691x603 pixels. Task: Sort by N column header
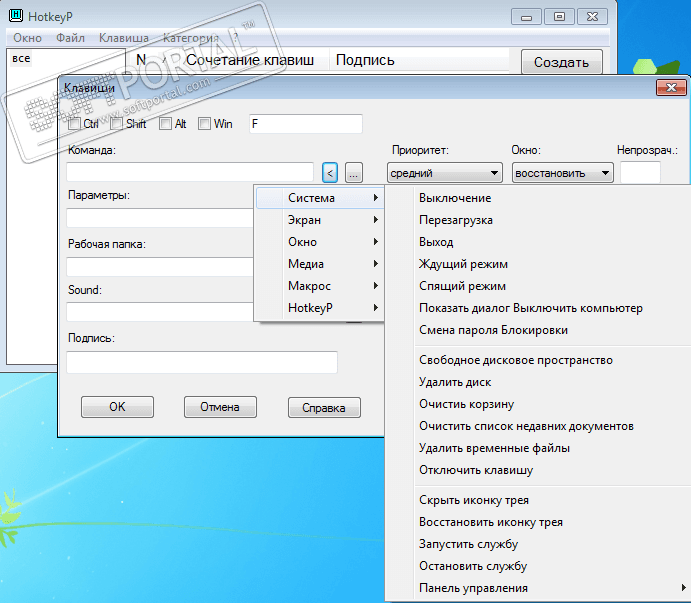(x=141, y=60)
